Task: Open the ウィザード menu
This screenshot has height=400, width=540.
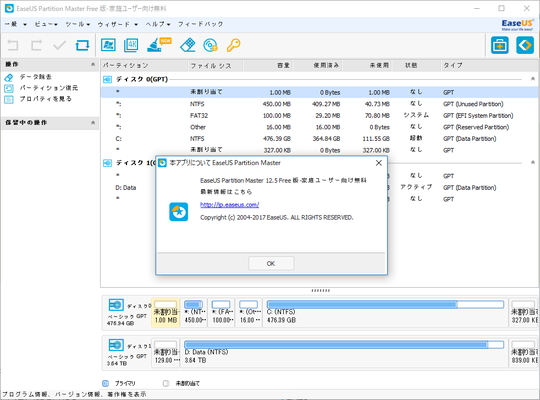Action: 117,24
